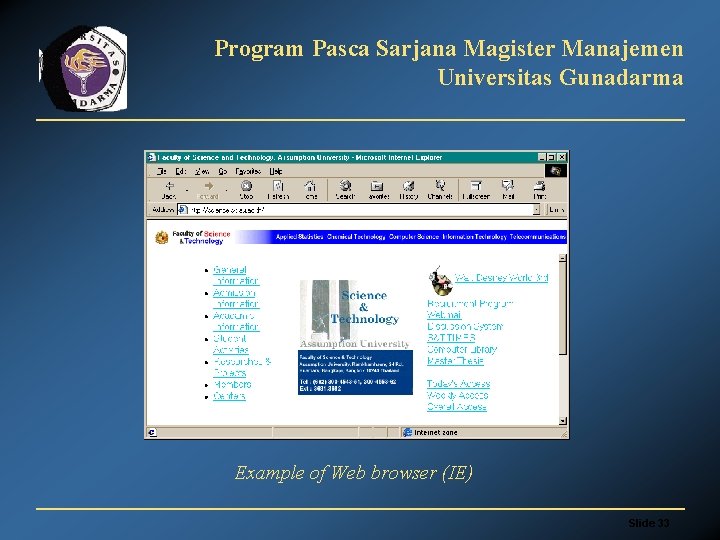Viewport: 720px width, 540px height.
Task: Open the Favorites menu
Action: [248, 171]
